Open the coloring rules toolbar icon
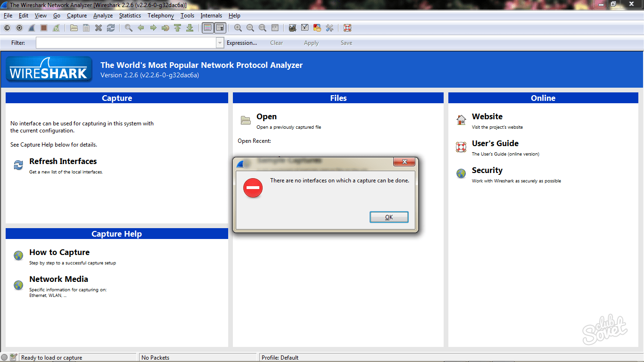This screenshot has height=362, width=644. (317, 28)
